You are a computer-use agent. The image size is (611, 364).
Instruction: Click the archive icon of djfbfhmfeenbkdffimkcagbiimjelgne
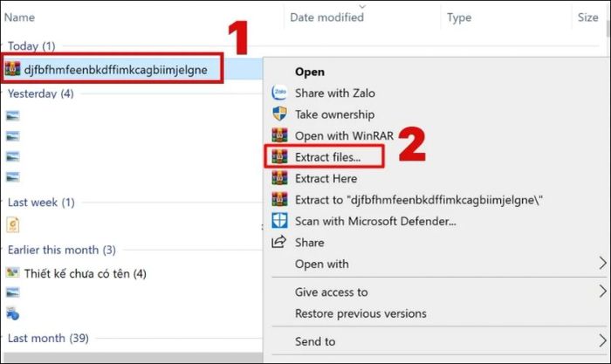13,69
